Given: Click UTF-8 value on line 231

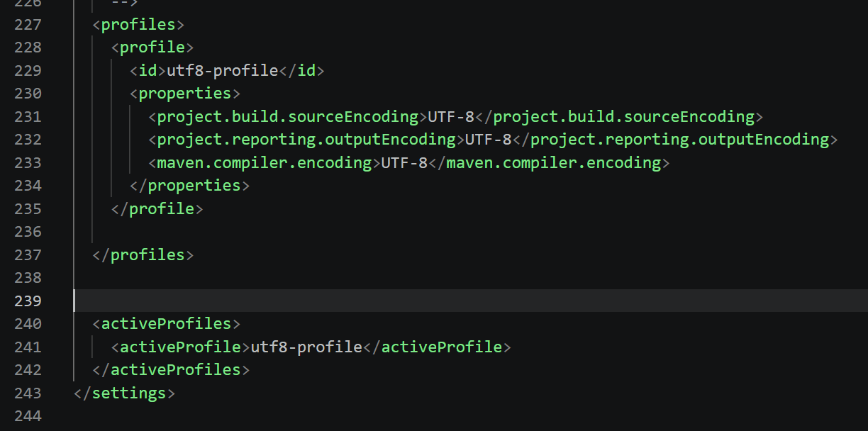Looking at the screenshot, I should [x=451, y=117].
